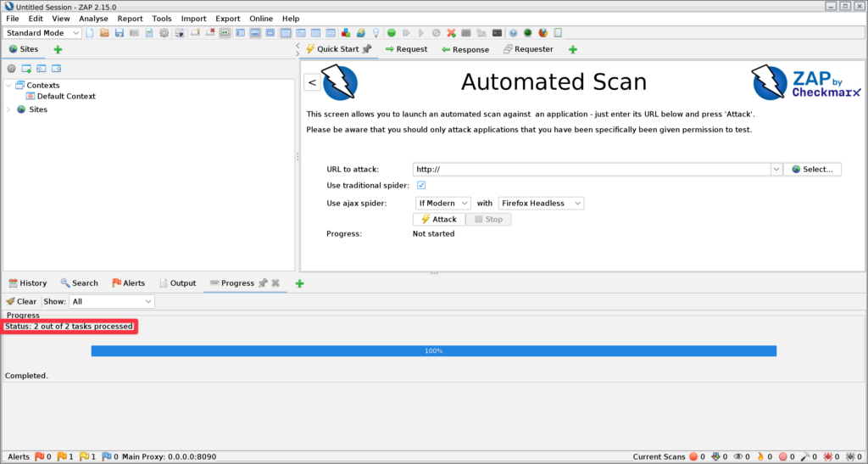
Task: Switch to the Output tab
Action: click(x=178, y=283)
